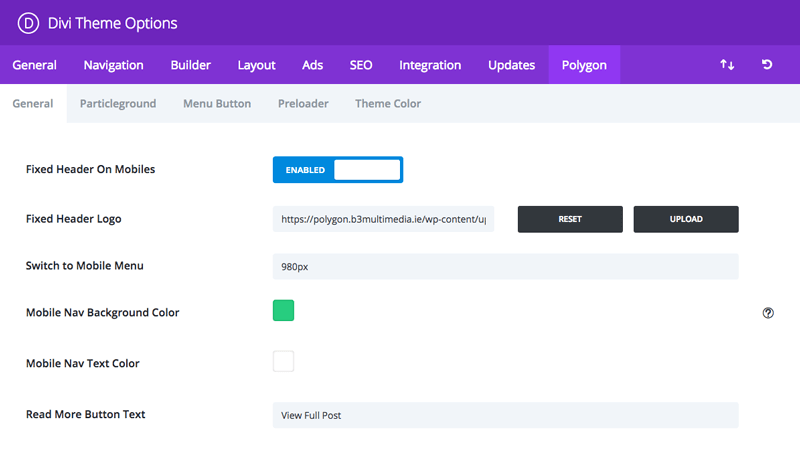This screenshot has width=800, height=454.
Task: Click the Fixed Header Logo label
Action: (73, 219)
